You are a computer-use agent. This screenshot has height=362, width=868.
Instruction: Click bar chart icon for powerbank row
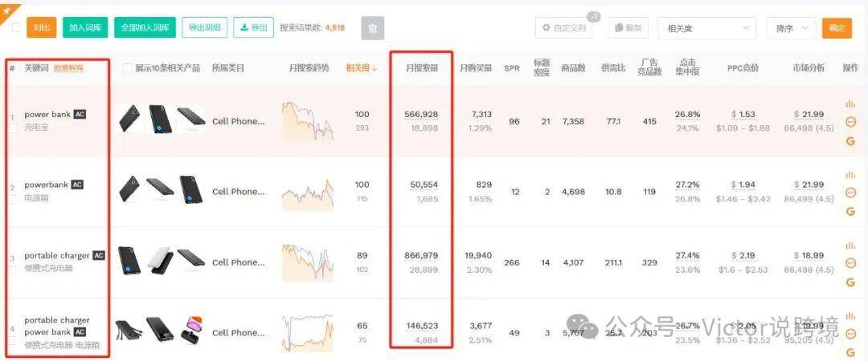tap(850, 175)
